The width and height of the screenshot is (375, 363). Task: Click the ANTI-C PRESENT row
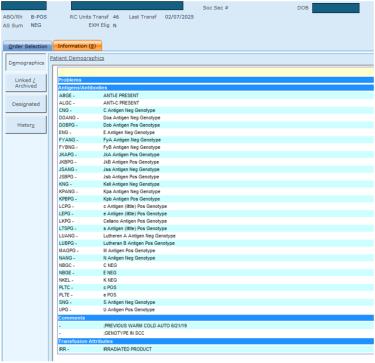pos(216,103)
